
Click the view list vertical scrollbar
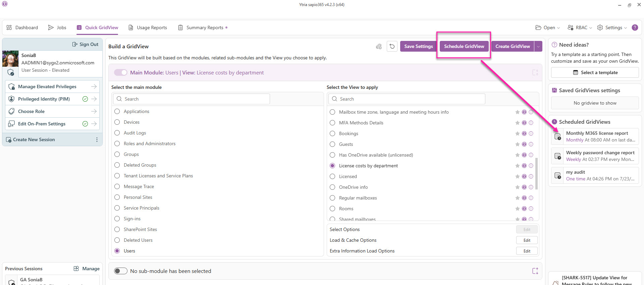pos(536,173)
